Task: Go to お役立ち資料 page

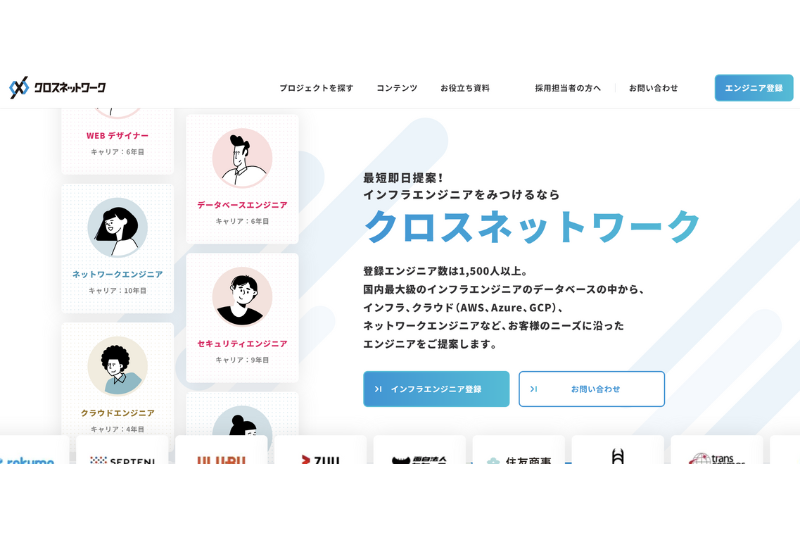Action: coord(465,88)
